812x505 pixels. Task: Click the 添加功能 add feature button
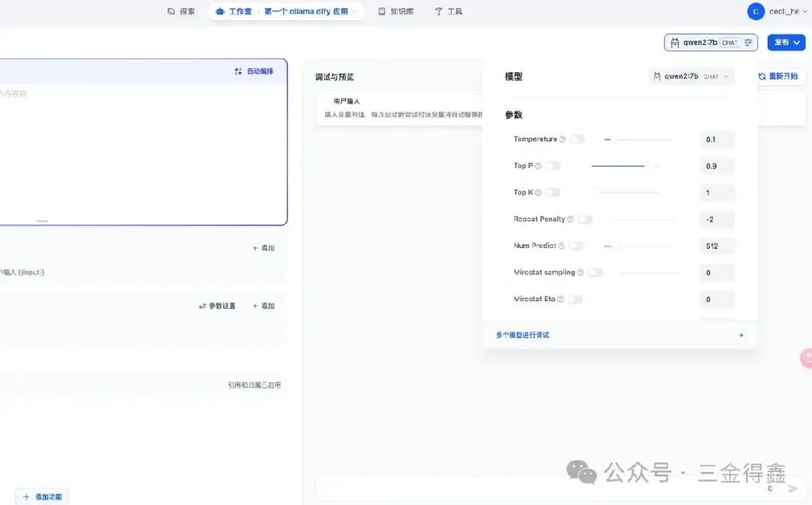pos(42,497)
